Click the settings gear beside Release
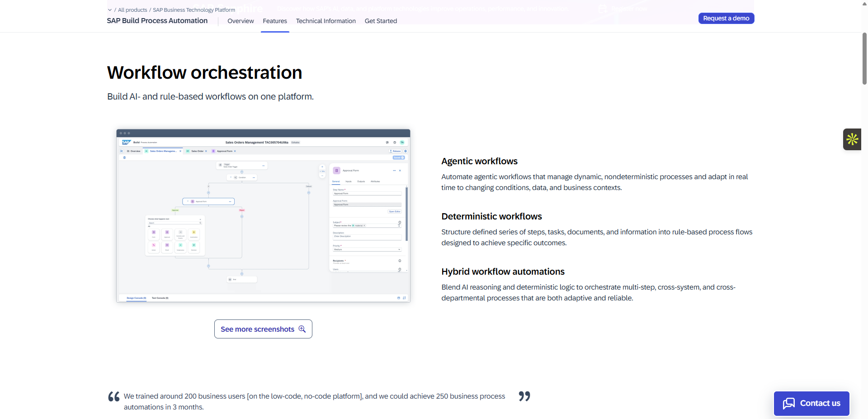The width and height of the screenshot is (868, 419). coord(406,151)
